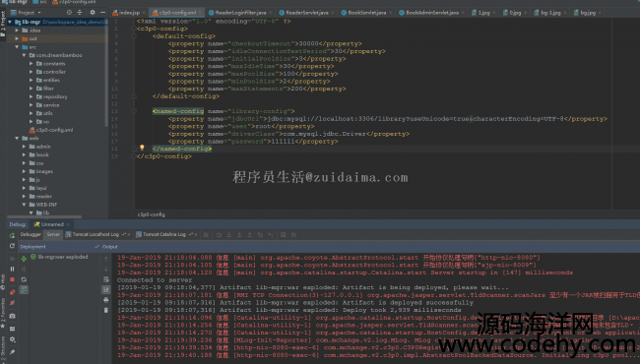Select lib-mgr:war exploded deployment

pos(59,257)
